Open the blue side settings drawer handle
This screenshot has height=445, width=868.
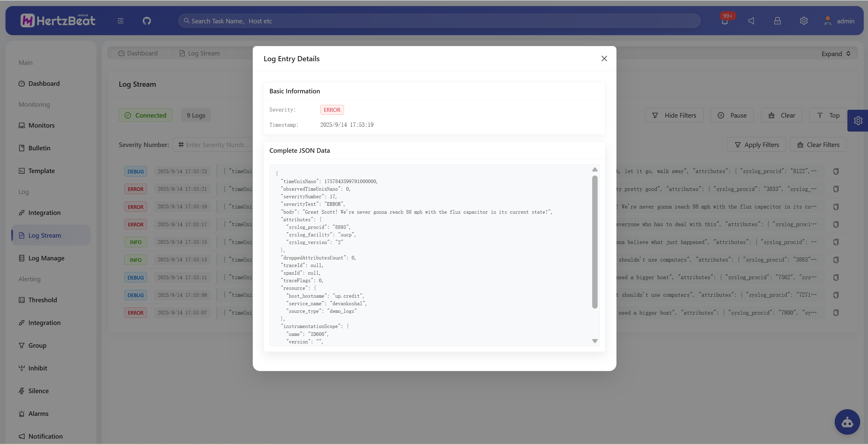point(858,120)
